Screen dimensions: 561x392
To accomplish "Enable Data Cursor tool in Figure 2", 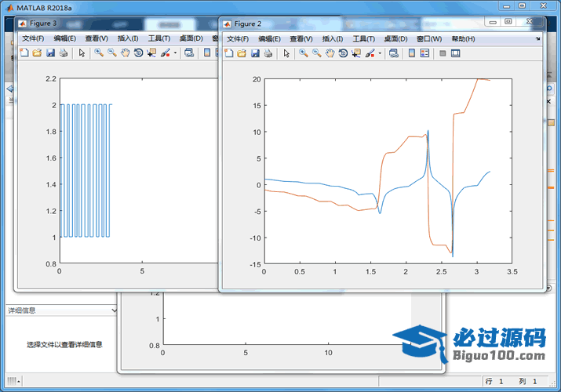I will [355, 53].
